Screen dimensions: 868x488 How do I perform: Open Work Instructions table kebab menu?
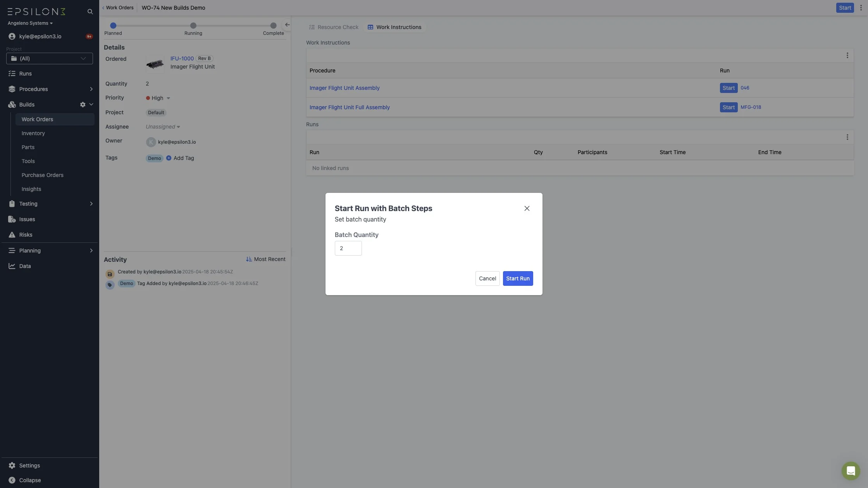click(847, 55)
